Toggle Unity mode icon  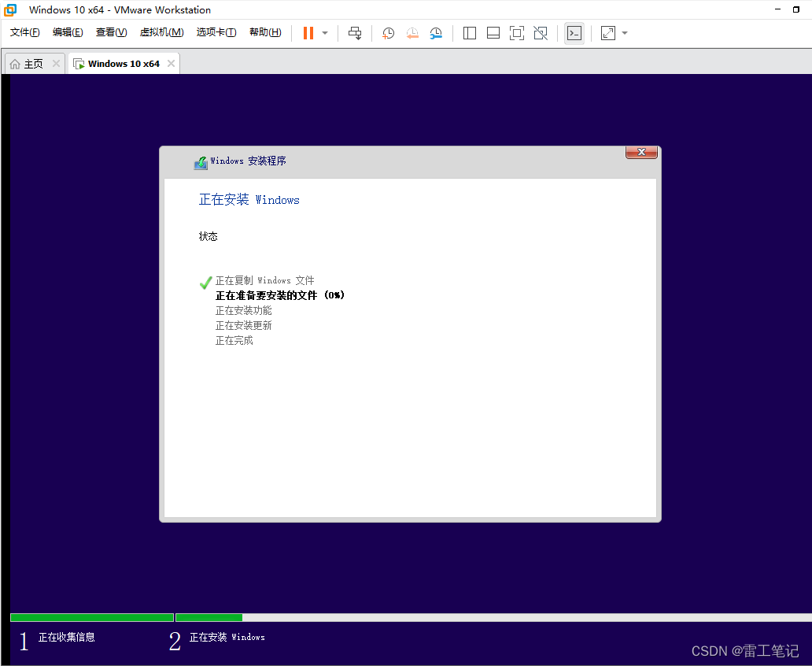(541, 33)
